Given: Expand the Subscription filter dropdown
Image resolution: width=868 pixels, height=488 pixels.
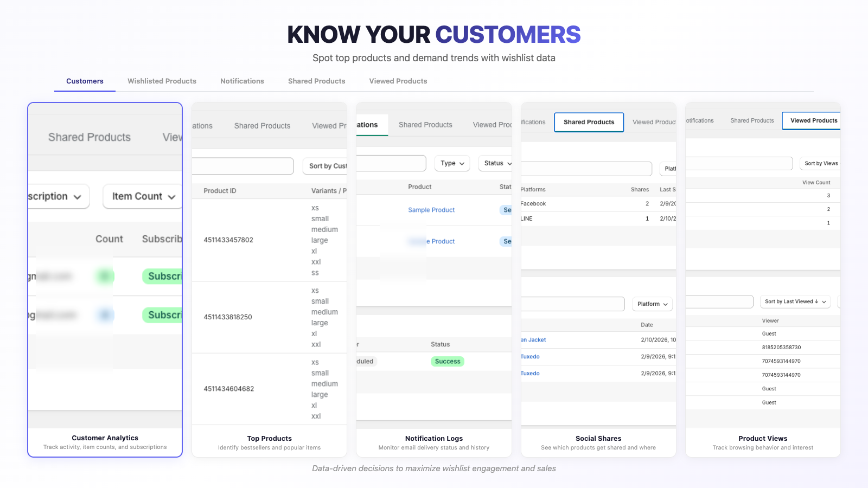Looking at the screenshot, I should click(x=56, y=196).
